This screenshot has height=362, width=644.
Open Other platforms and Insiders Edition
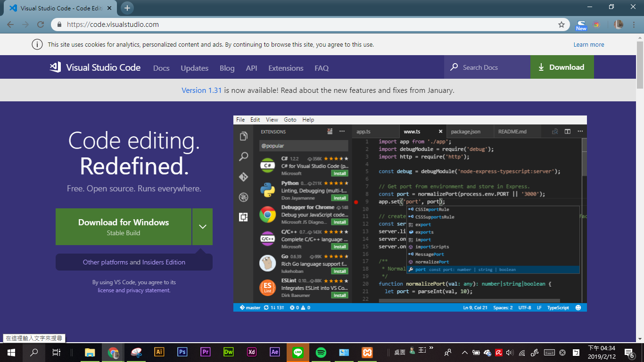[134, 262]
